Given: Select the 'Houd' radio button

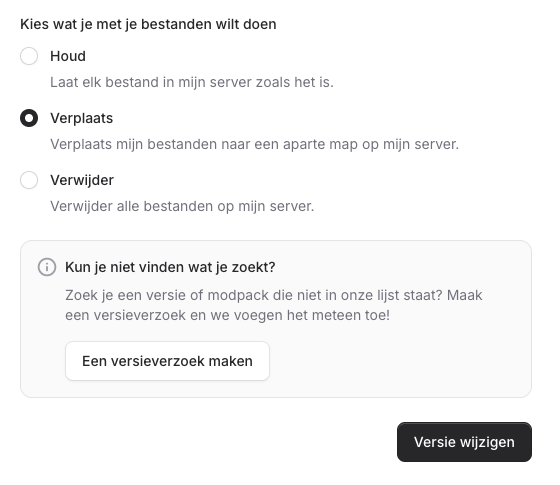Looking at the screenshot, I should (29, 56).
